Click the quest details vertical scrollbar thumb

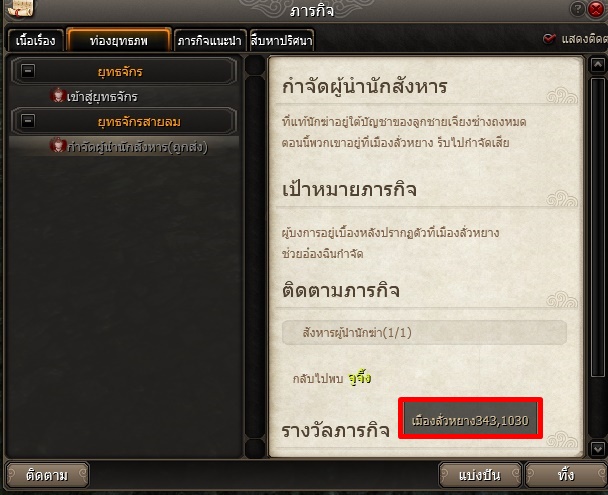(598, 227)
